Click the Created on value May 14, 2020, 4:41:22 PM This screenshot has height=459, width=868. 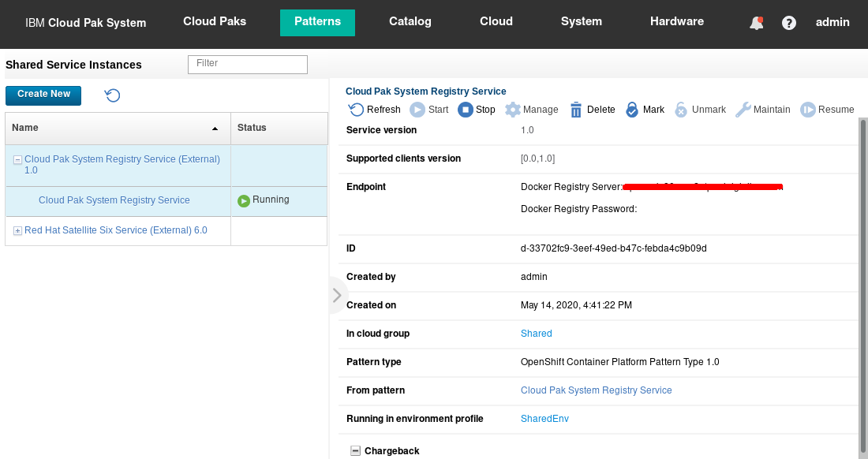[576, 305]
